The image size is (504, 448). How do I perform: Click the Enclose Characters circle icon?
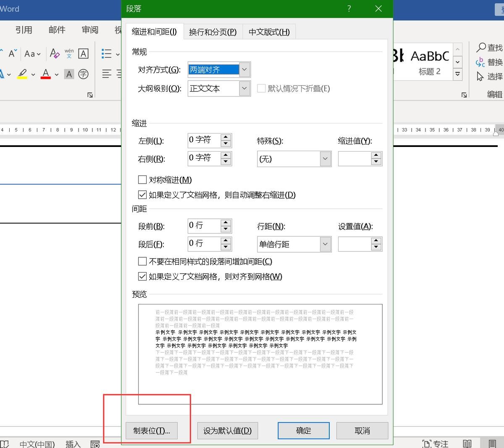click(x=84, y=74)
